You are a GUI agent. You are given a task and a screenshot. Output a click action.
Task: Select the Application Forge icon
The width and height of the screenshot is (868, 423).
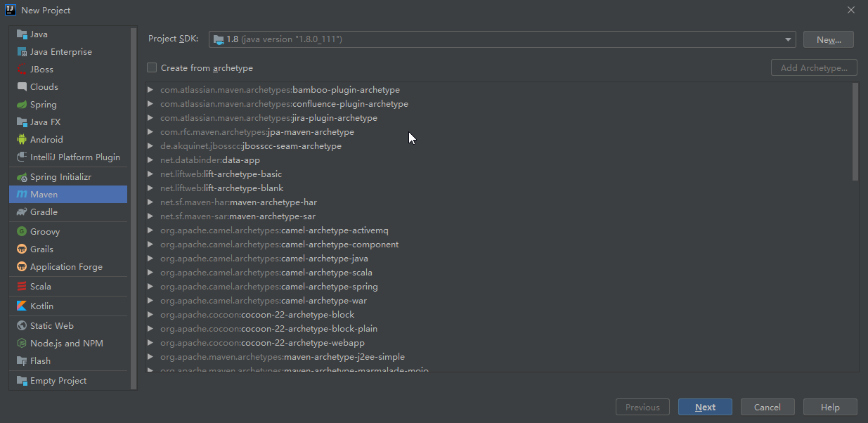22,266
